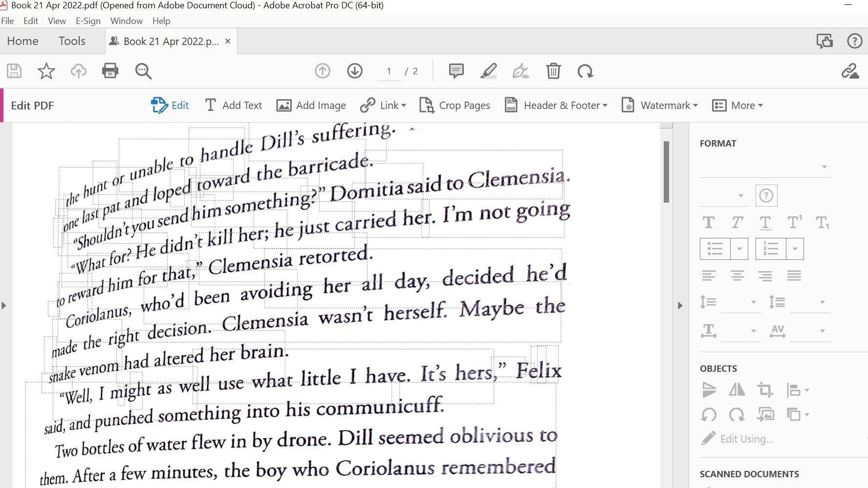Click the font help question icon in Format

766,196
